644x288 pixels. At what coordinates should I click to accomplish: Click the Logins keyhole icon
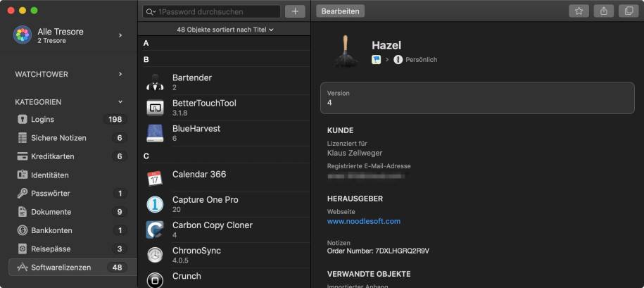pyautogui.click(x=23, y=120)
